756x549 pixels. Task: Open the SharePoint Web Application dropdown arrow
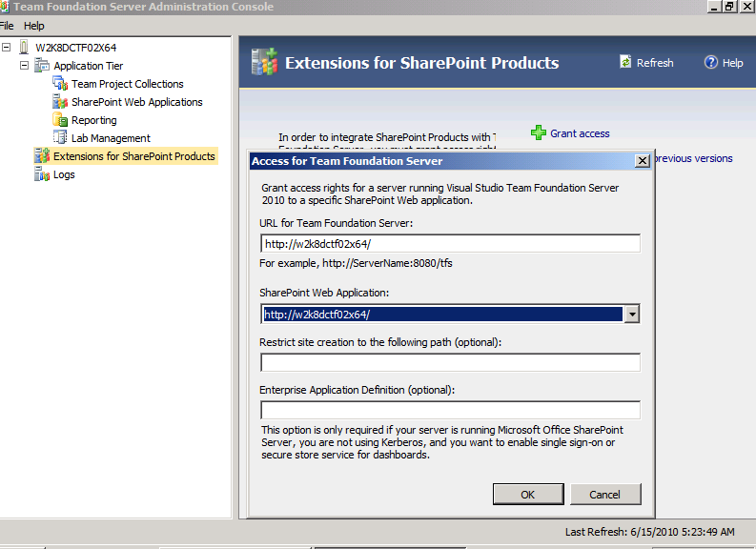point(632,315)
